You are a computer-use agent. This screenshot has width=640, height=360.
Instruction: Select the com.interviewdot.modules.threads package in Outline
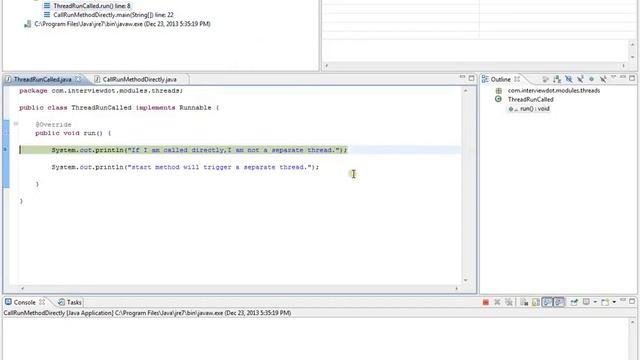553,91
